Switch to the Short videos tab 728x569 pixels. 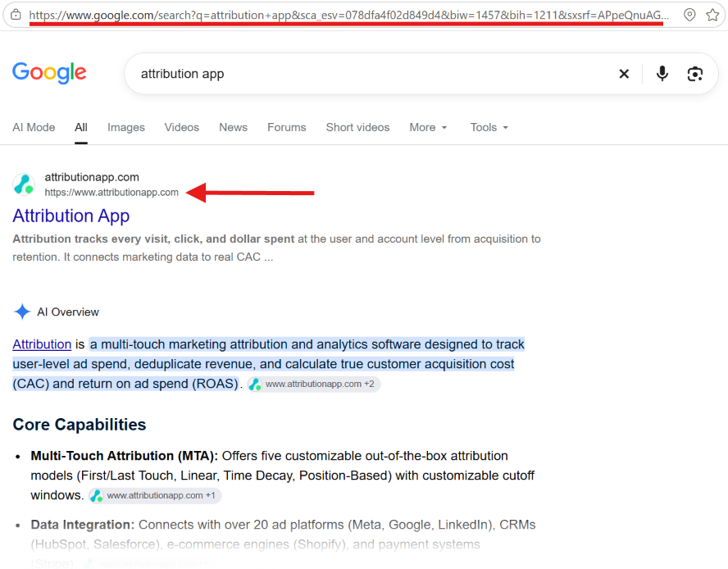(357, 127)
